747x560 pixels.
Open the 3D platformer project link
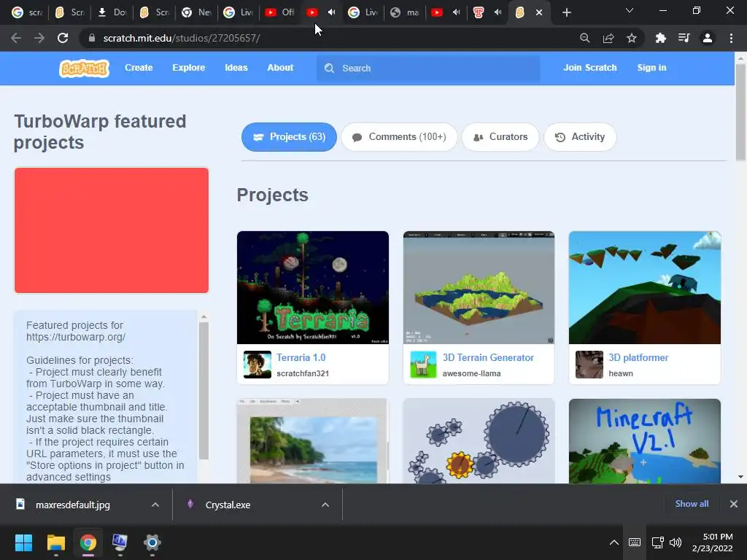(638, 357)
